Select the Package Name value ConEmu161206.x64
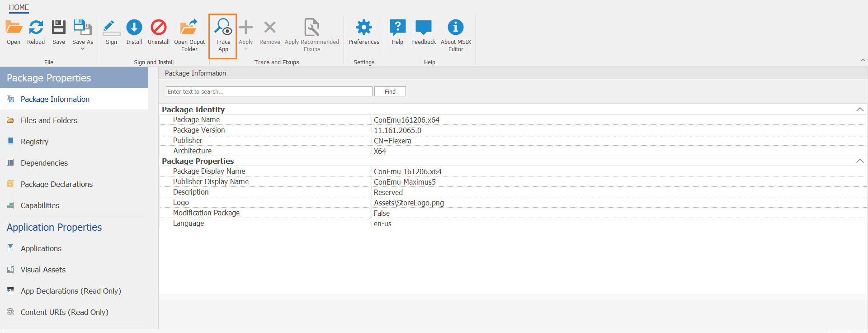This screenshot has width=868, height=333. tap(406, 120)
